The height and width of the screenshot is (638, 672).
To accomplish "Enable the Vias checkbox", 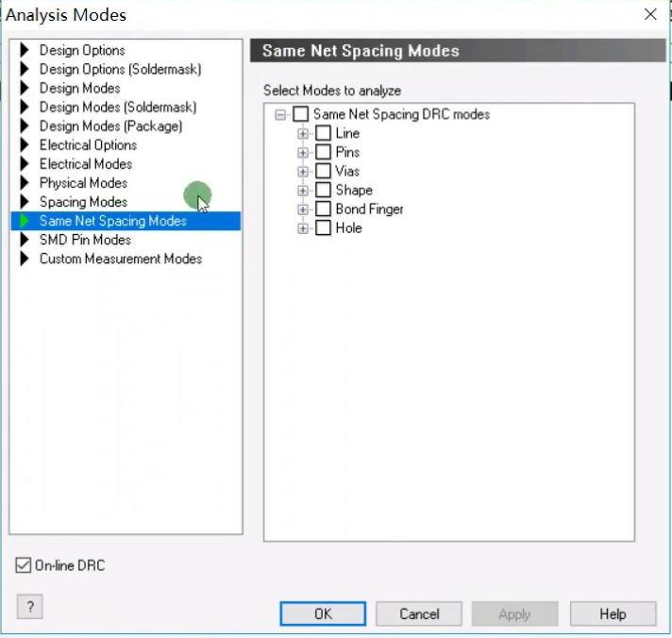I will coord(323,171).
